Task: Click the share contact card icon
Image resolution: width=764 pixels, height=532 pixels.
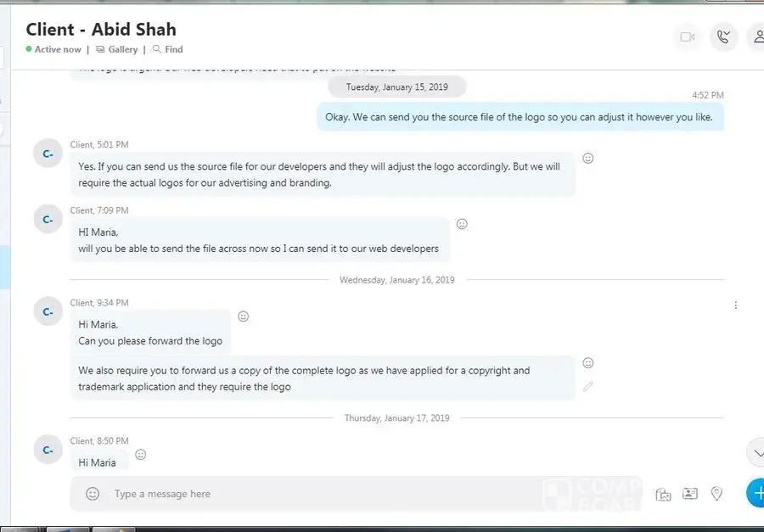Action: [690, 494]
